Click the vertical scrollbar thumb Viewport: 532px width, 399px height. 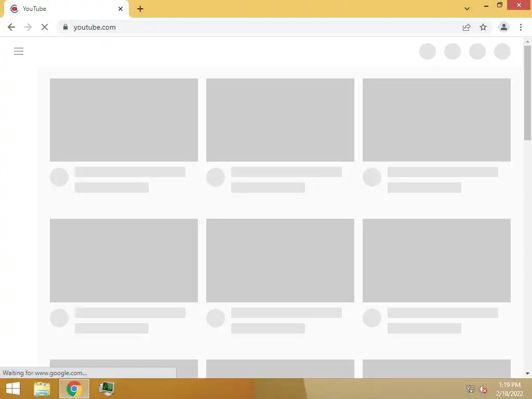[x=527, y=92]
